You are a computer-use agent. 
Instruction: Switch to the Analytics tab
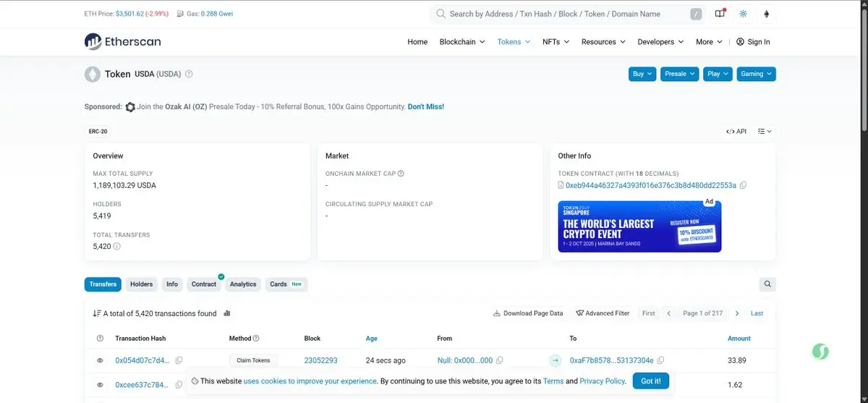pos(243,284)
